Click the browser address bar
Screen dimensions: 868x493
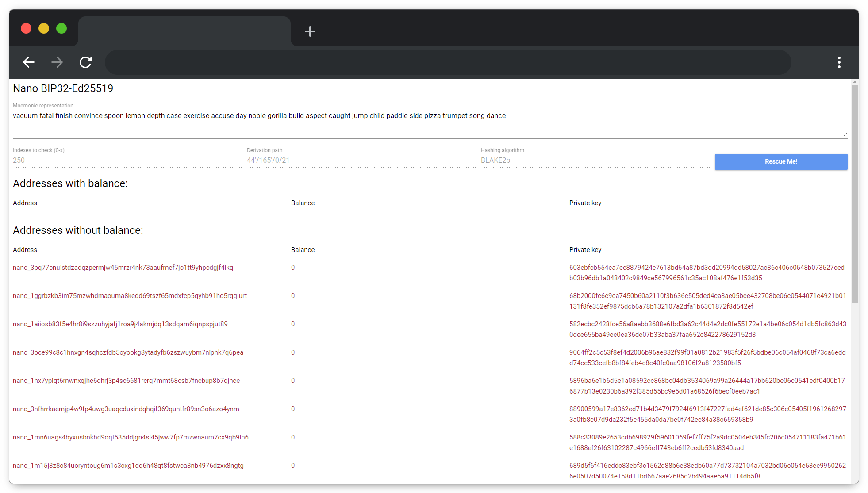pyautogui.click(x=448, y=62)
